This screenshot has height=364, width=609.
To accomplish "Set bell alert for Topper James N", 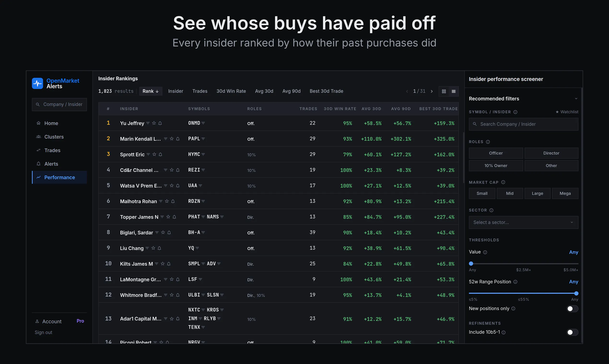I will pyautogui.click(x=174, y=217).
